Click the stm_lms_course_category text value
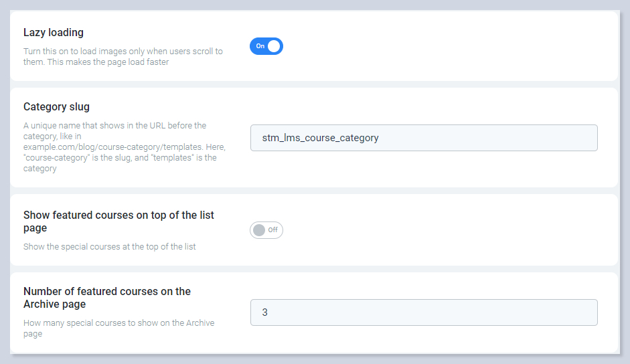 coord(320,138)
